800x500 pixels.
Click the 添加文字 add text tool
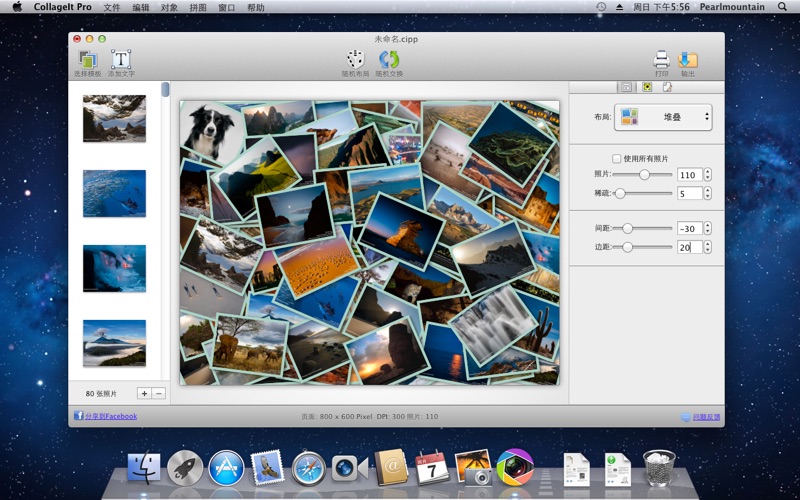[121, 60]
